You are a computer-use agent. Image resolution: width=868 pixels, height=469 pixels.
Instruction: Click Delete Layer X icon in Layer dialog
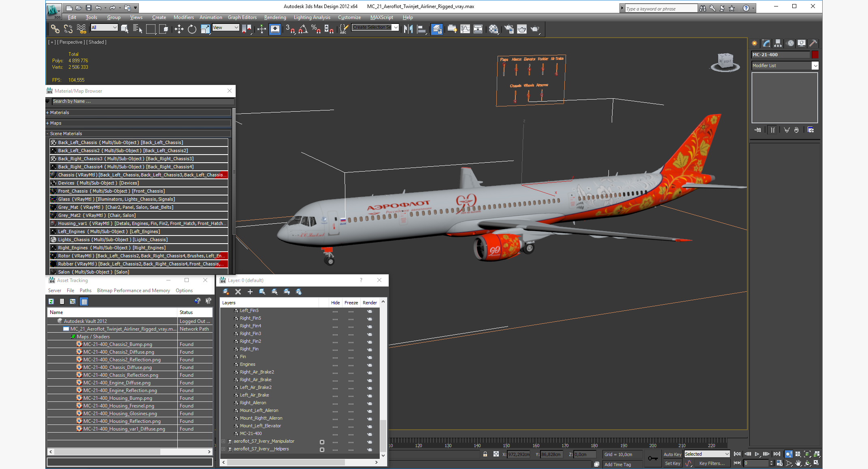click(x=238, y=292)
